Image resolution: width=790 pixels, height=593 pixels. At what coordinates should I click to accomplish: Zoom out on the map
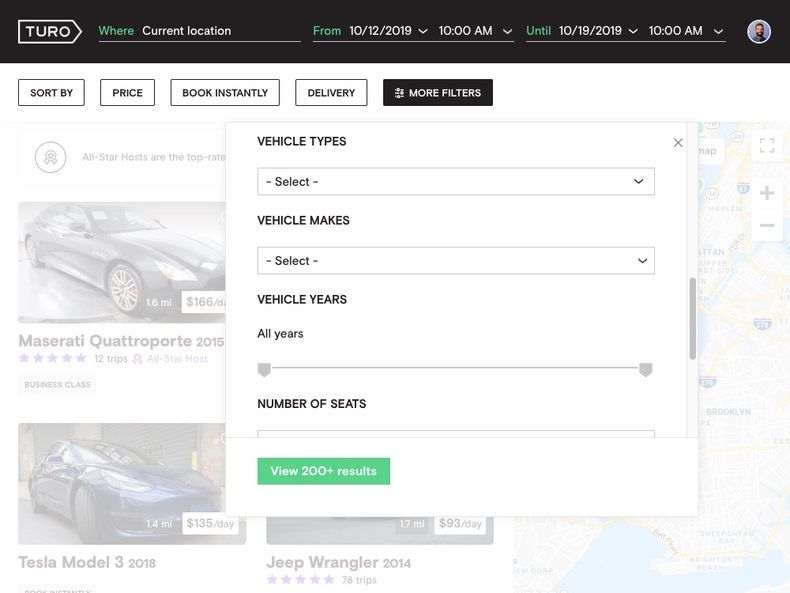click(x=767, y=226)
